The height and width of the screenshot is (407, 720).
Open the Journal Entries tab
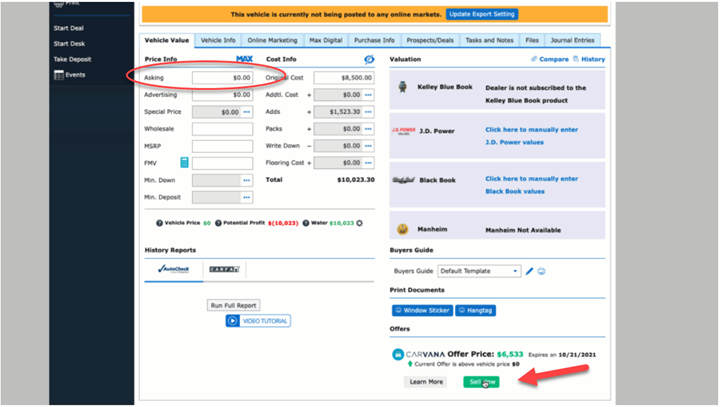(572, 40)
